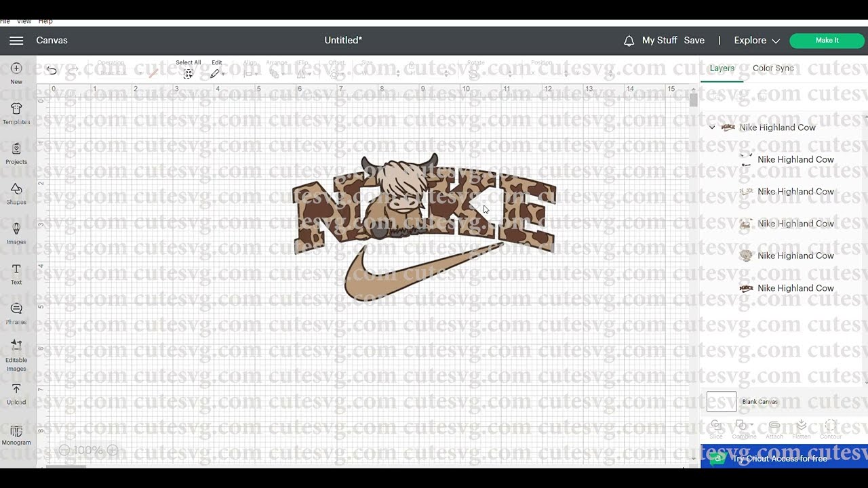Open the hamburger main menu

pos(16,41)
